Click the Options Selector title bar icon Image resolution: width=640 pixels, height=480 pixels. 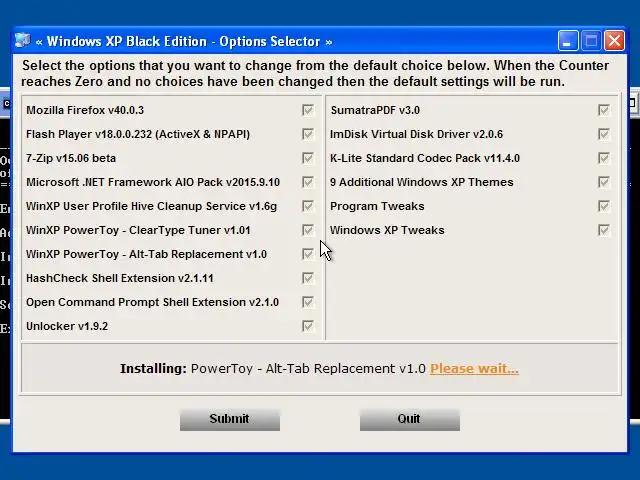point(23,41)
